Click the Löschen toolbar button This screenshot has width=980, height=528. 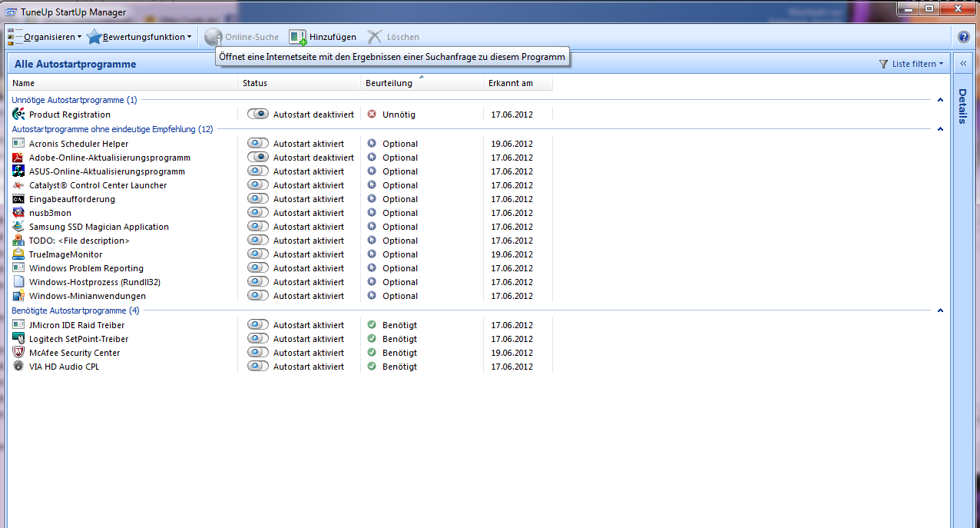[392, 37]
